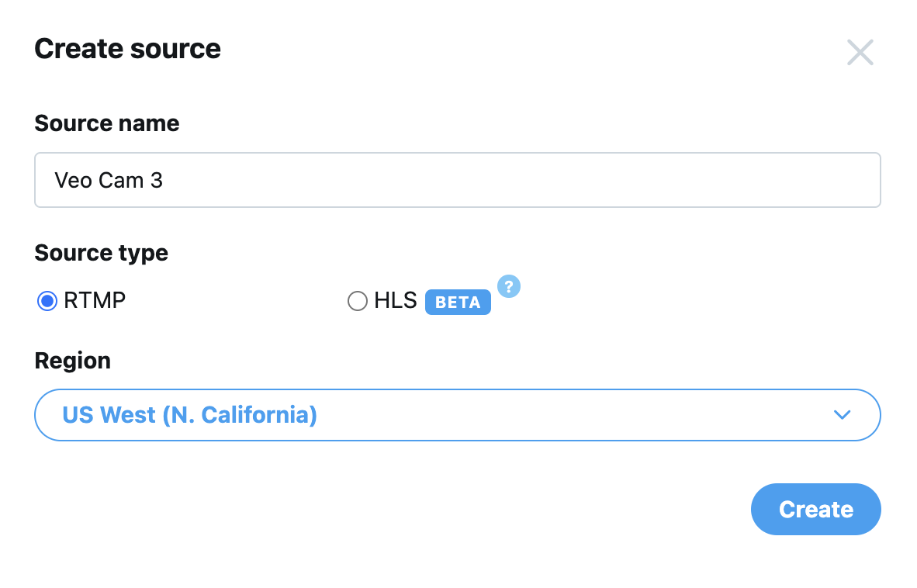
Task: Click the Source type heading
Action: pos(101,253)
